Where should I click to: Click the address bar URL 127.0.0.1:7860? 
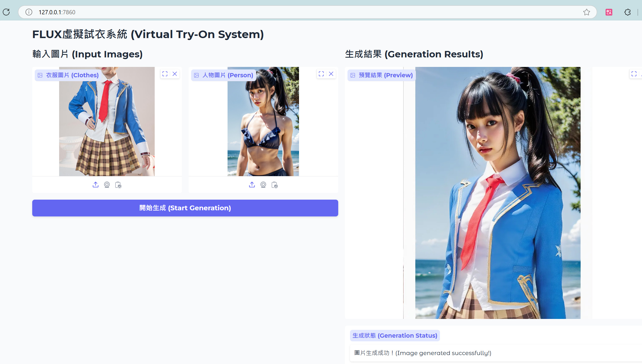coord(57,12)
